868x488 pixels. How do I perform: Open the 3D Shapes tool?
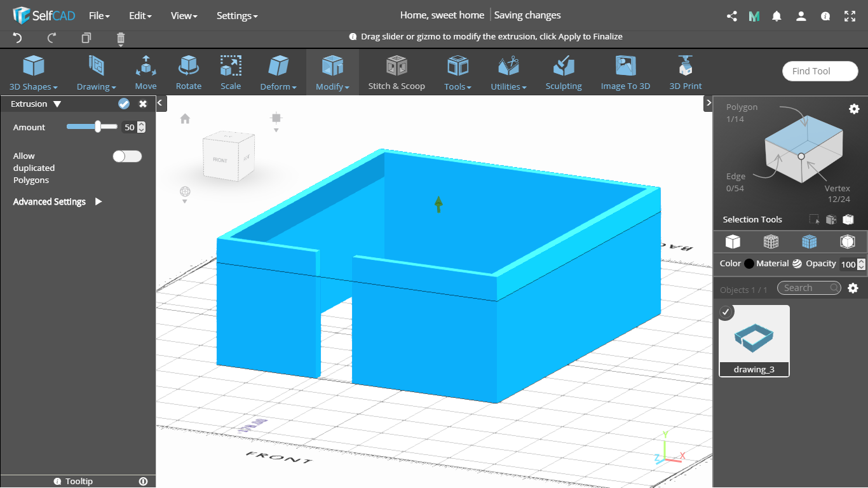click(x=34, y=72)
